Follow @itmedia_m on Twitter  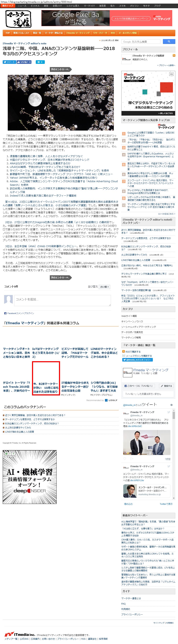coord(137,360)
